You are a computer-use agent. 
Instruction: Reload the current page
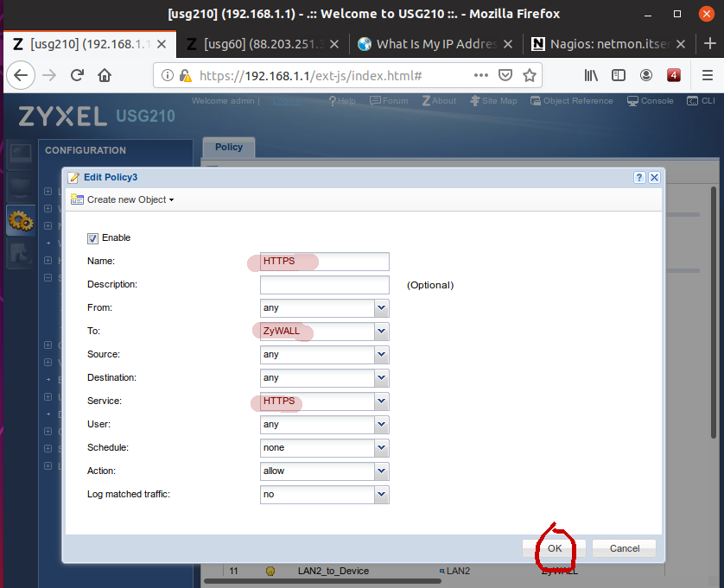tap(77, 75)
